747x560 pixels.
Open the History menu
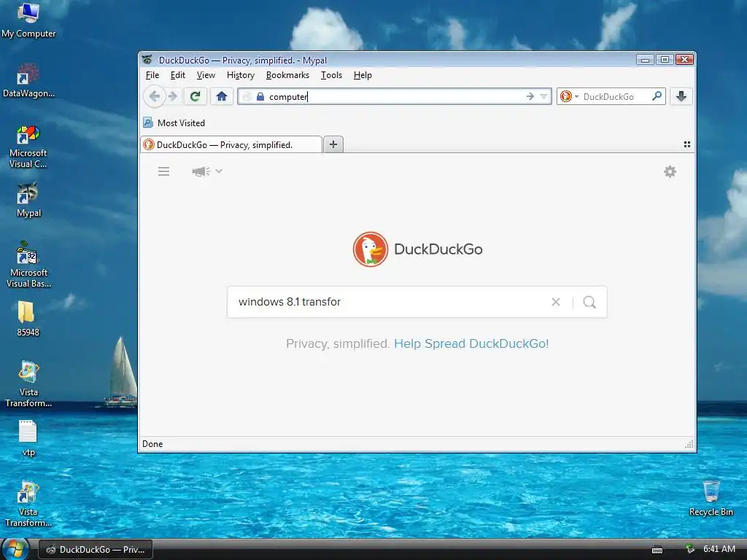241,75
